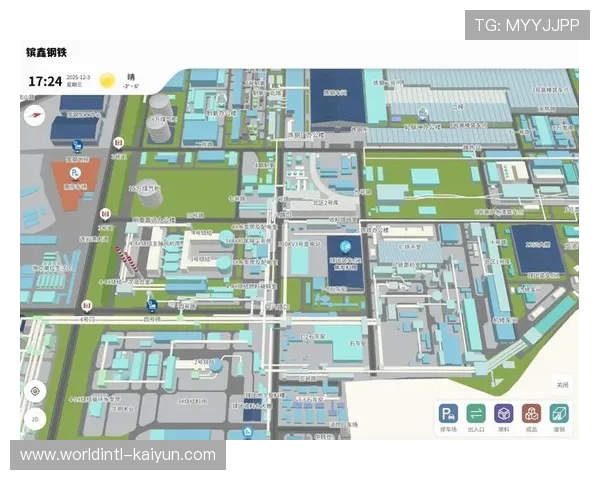
Task: Click the 关闭 close panel button
Action: [563, 385]
